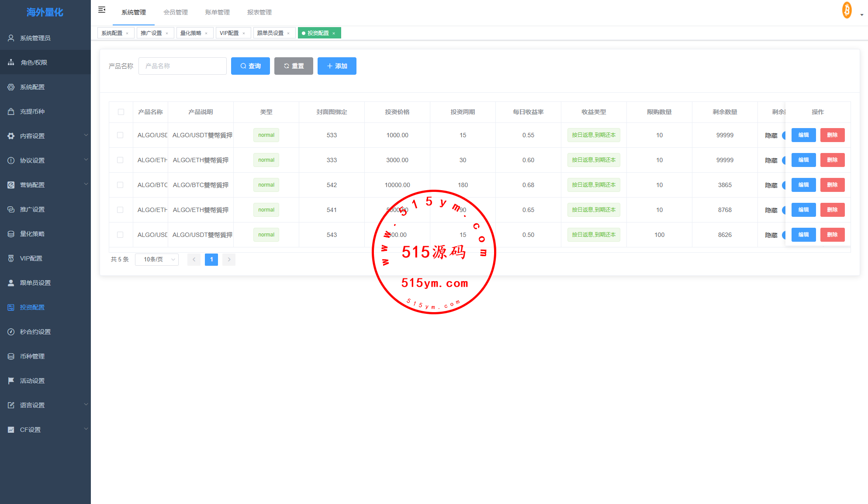Switch to the 推广设置 page tab
Viewport: 868px width, 504px height.
[x=151, y=33]
